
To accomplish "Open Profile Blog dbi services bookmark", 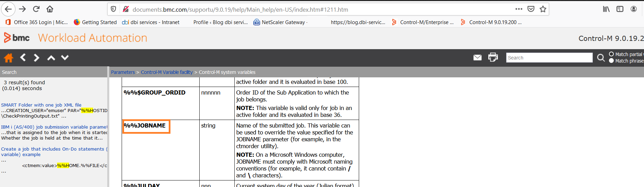I will point(220,22).
